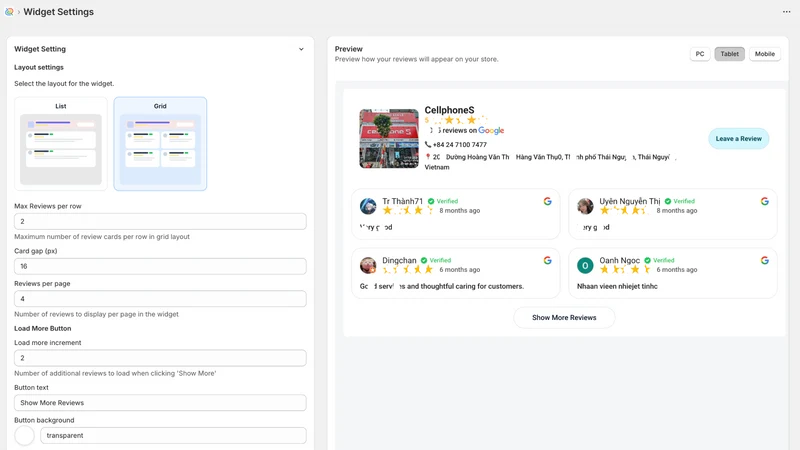Image resolution: width=800 pixels, height=450 pixels.
Task: Click the 'Nhaan vieen nhiejet tinhc' review text
Action: [x=617, y=286]
